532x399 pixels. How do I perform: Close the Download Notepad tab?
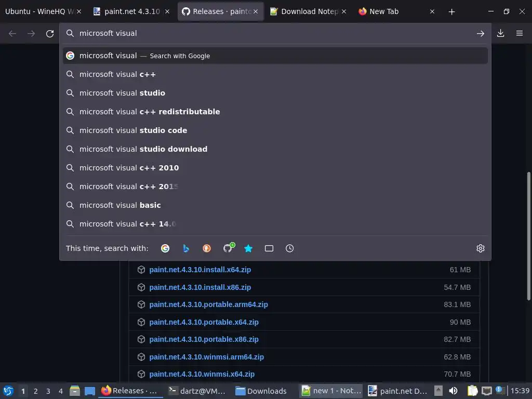[x=344, y=11]
